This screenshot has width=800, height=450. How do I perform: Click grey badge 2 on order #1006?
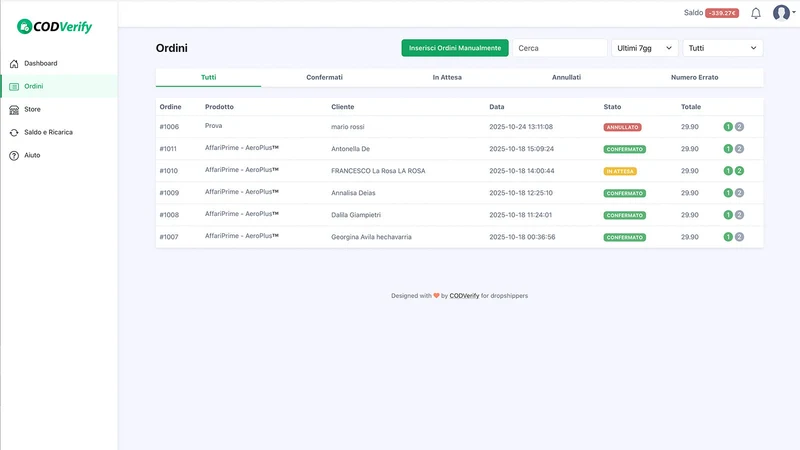click(739, 127)
